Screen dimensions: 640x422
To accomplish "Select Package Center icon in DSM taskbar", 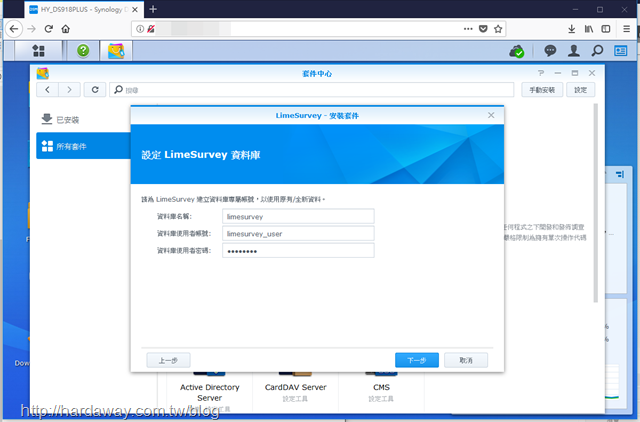I will [116, 51].
